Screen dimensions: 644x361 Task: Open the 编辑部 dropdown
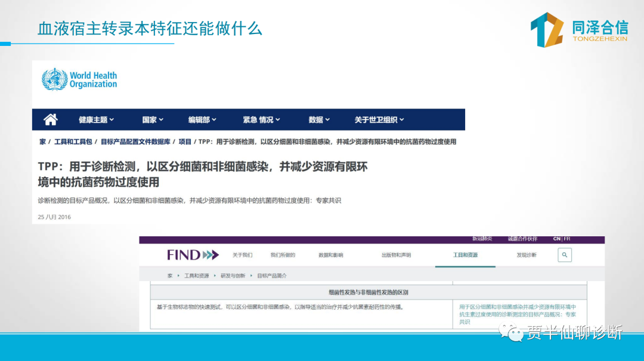(x=202, y=120)
